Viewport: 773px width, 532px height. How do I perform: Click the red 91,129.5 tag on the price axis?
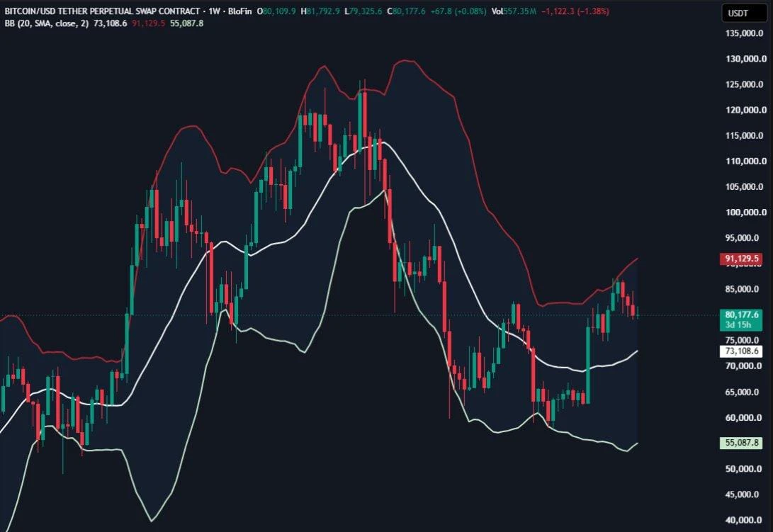click(x=741, y=259)
